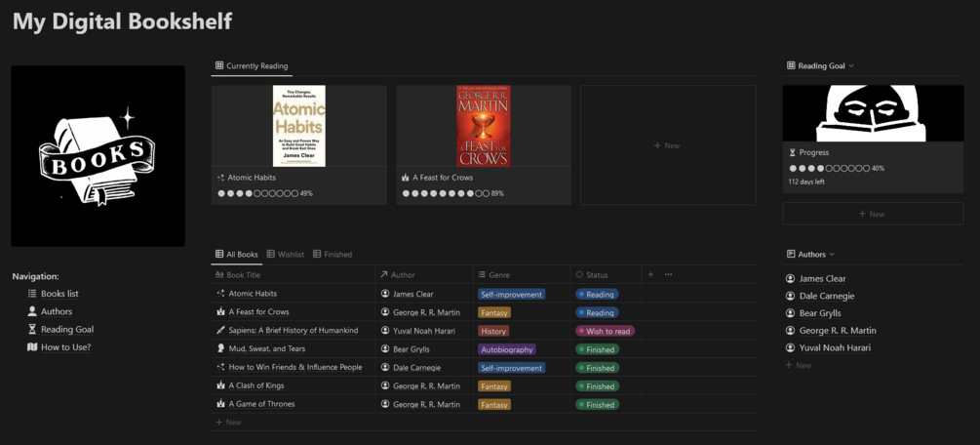Click A Feast for Crows 89% progress dots
Screen dimensions: 980x445
[x=446, y=193]
